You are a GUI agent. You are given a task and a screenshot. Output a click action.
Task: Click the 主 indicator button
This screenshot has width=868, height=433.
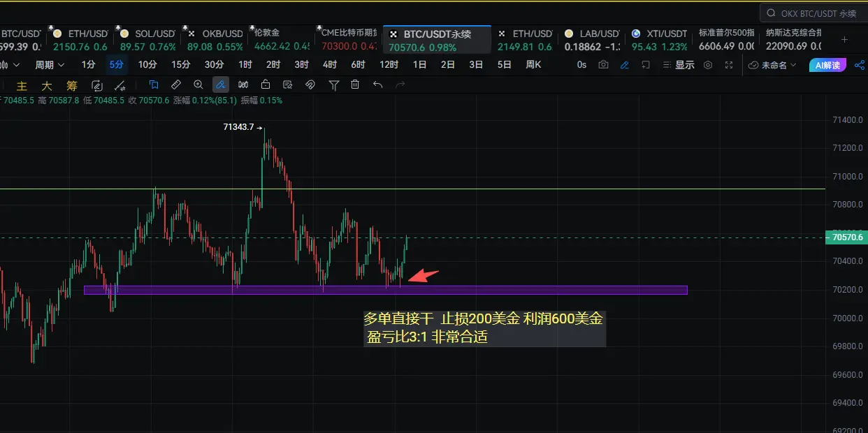click(22, 86)
